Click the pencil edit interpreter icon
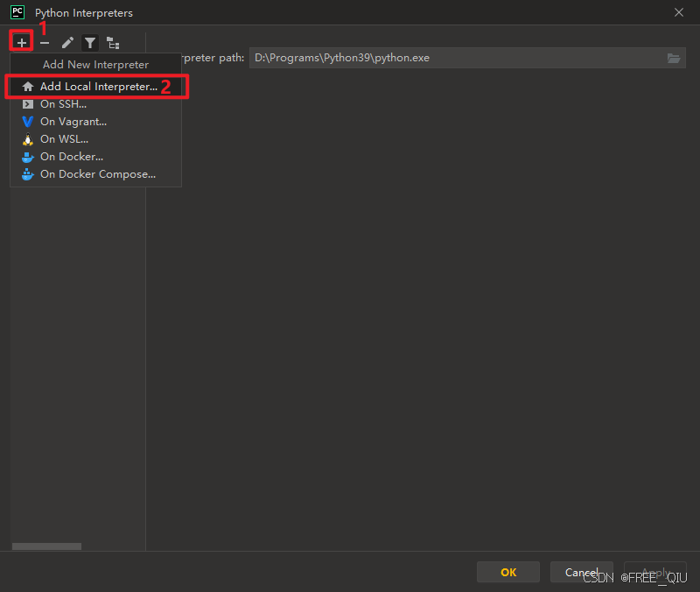The image size is (700, 592). tap(67, 43)
